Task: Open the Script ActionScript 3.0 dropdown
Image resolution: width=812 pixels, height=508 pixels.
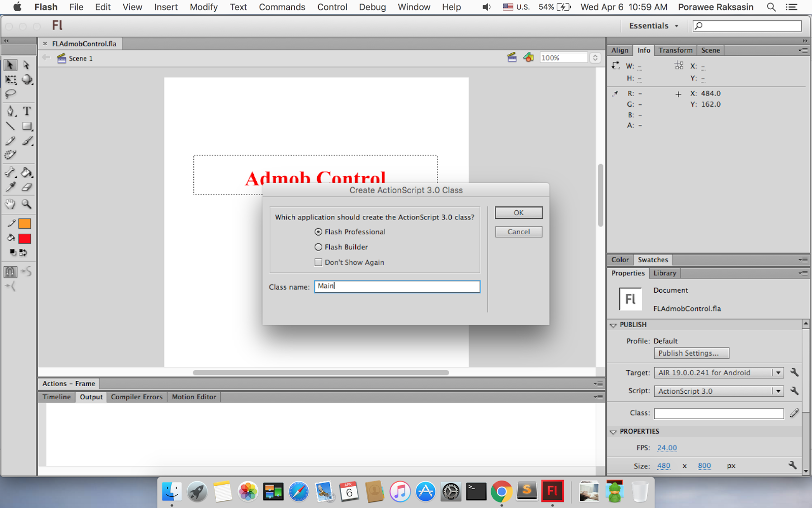Action: [x=719, y=391]
